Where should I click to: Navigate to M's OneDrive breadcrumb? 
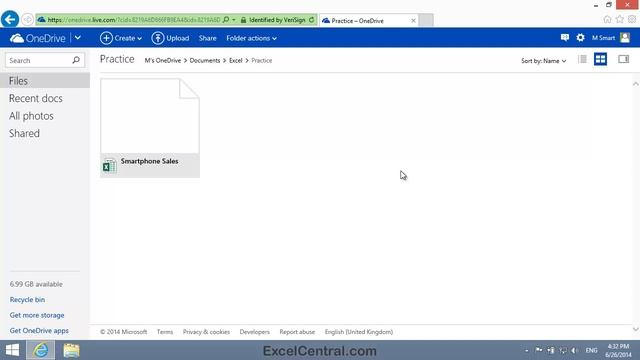pyautogui.click(x=162, y=60)
